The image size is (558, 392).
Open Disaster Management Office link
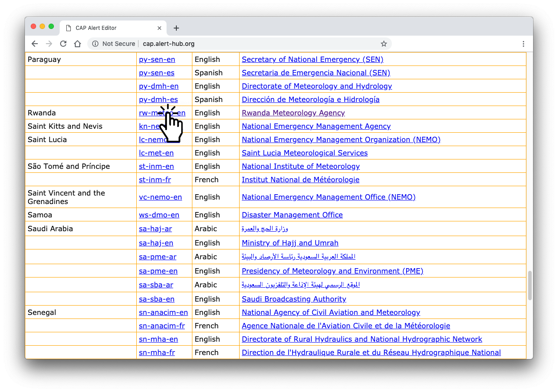pyautogui.click(x=292, y=215)
